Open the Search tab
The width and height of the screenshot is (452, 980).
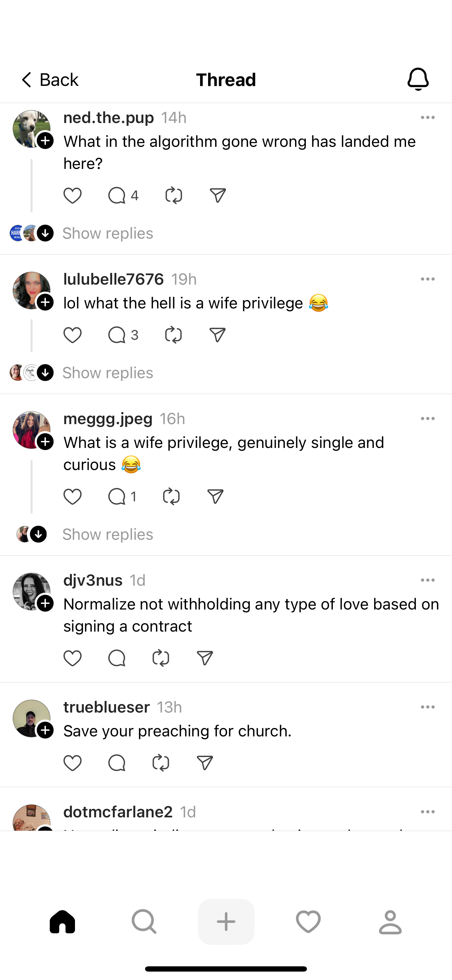tap(144, 921)
